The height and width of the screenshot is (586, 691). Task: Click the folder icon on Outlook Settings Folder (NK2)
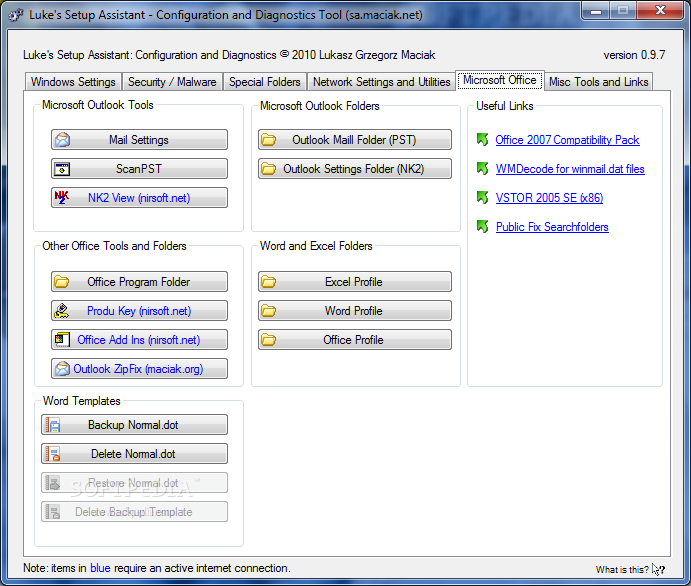[268, 169]
